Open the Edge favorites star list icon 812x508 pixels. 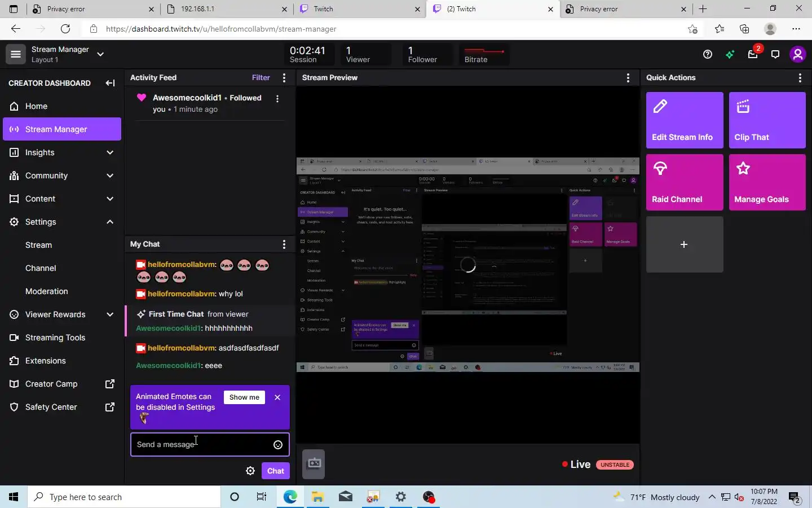(720, 29)
